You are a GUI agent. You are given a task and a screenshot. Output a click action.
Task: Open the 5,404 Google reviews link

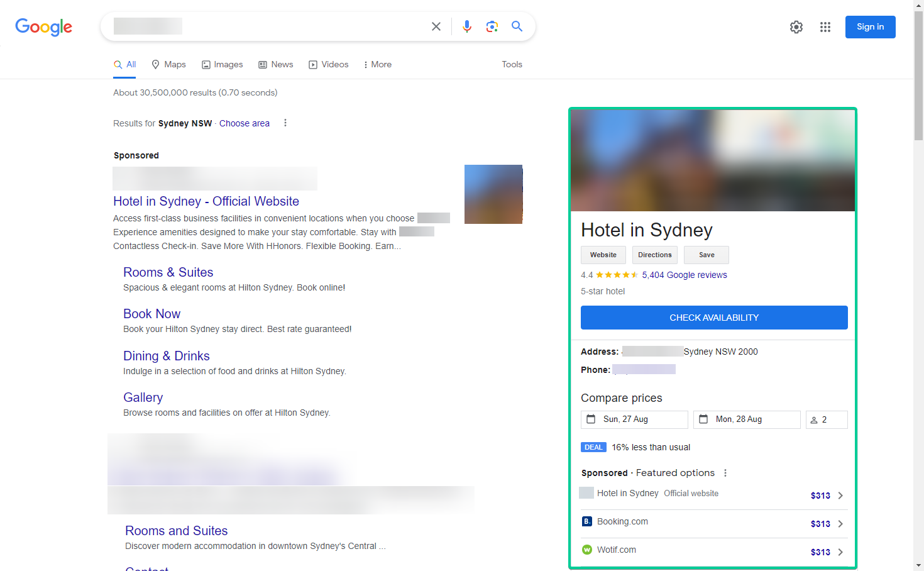point(685,275)
